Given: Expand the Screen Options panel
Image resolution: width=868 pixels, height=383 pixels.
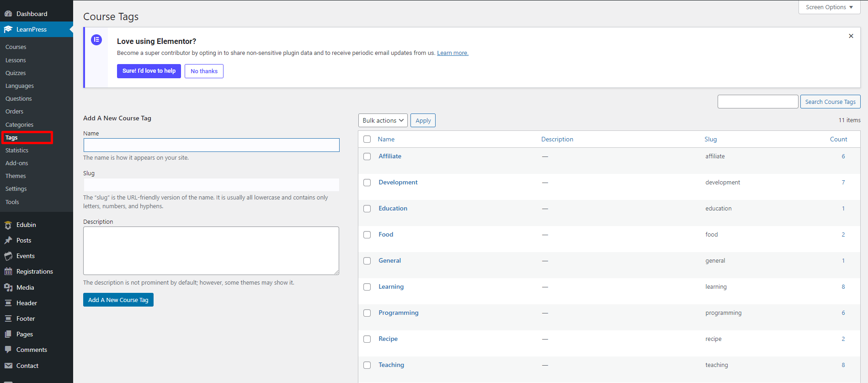Looking at the screenshot, I should click(829, 7).
